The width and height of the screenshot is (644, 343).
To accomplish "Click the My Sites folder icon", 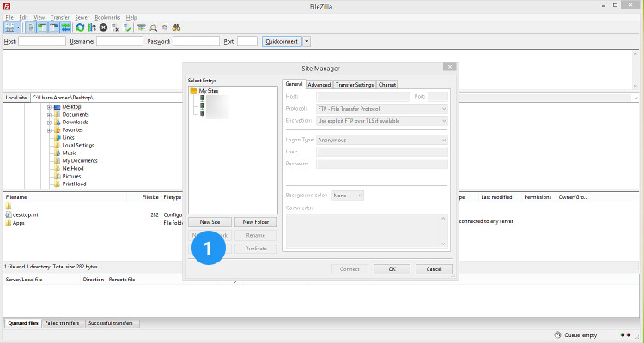I will point(193,91).
